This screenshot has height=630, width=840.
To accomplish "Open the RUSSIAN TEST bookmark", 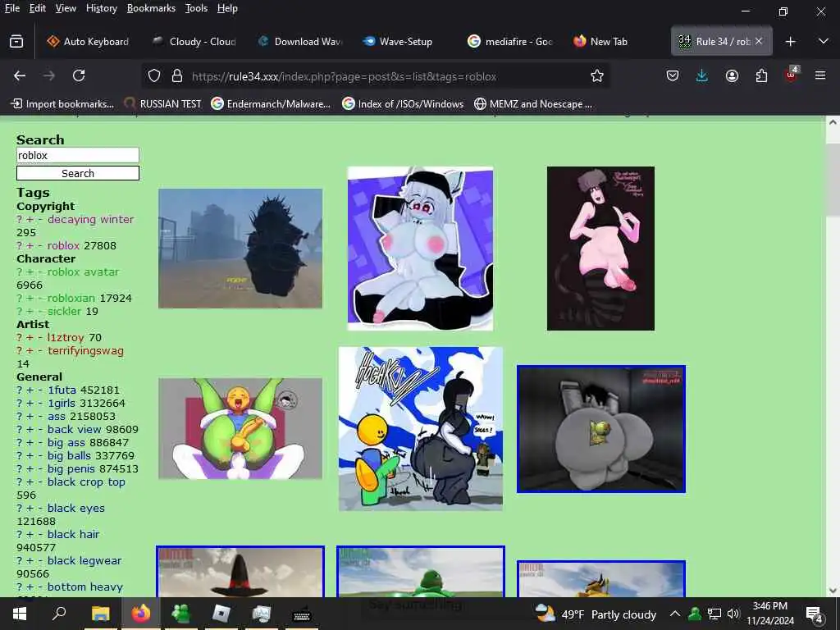I will click(162, 104).
